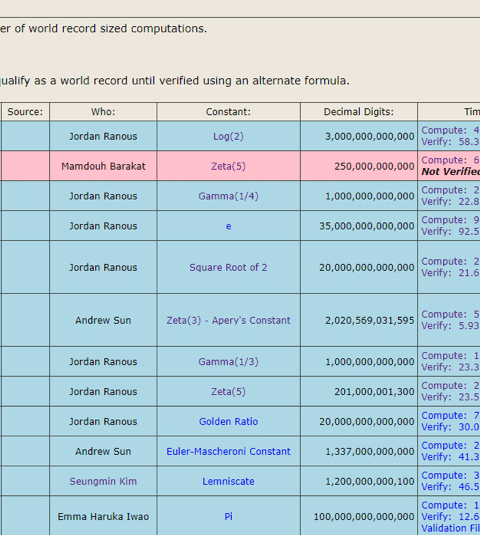Screen dimensions: 480x535
Task: Click the Gamma(1/3) link
Action: (x=228, y=362)
